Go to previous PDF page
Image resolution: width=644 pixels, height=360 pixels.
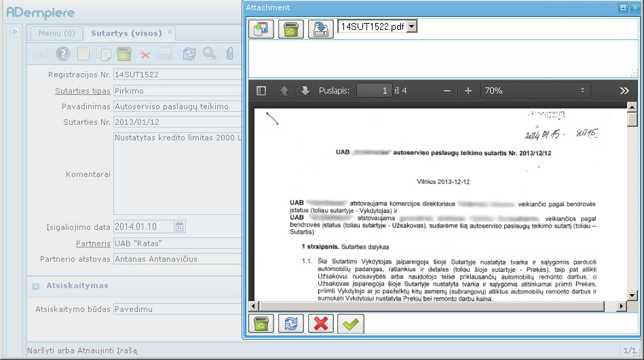tap(284, 91)
